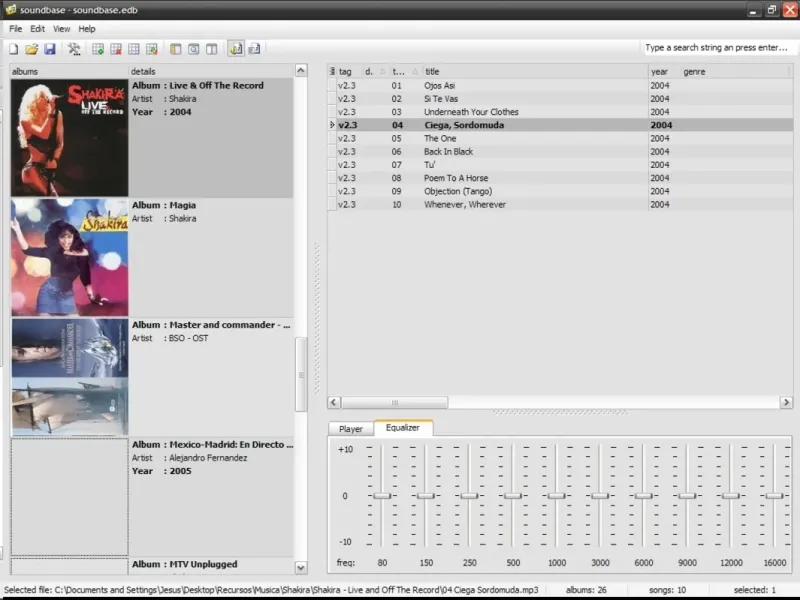Open the column chooser at grid's left corner
The height and width of the screenshot is (600, 800).
click(332, 72)
